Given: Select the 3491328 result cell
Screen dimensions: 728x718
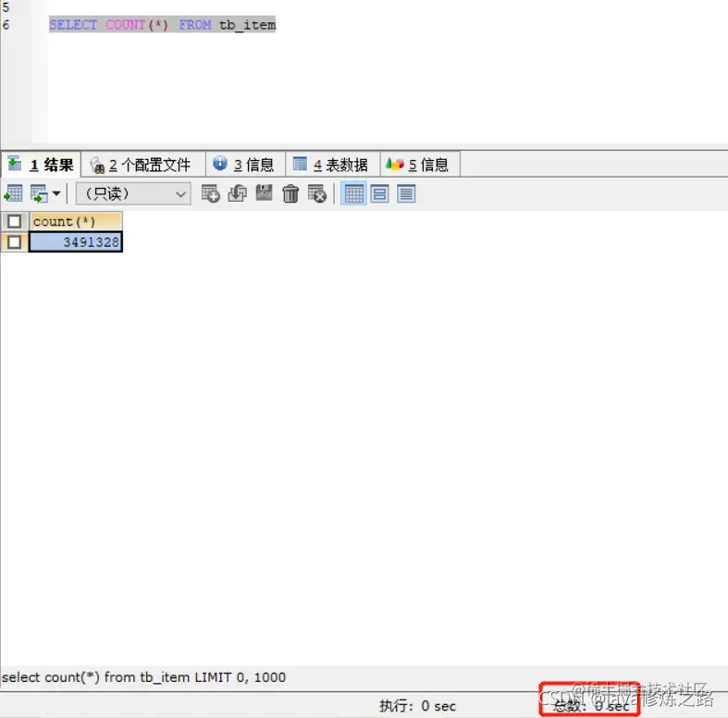Looking at the screenshot, I should [x=76, y=242].
